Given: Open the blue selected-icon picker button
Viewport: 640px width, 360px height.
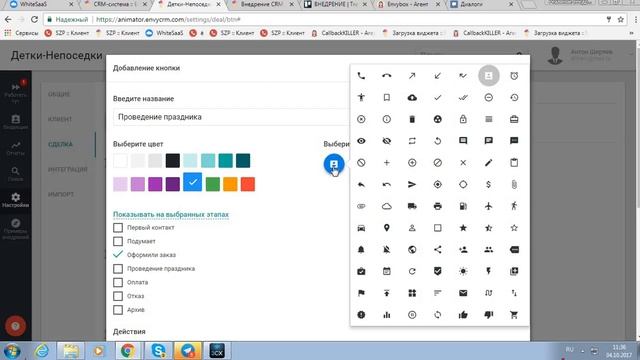Looking at the screenshot, I should pos(334,164).
